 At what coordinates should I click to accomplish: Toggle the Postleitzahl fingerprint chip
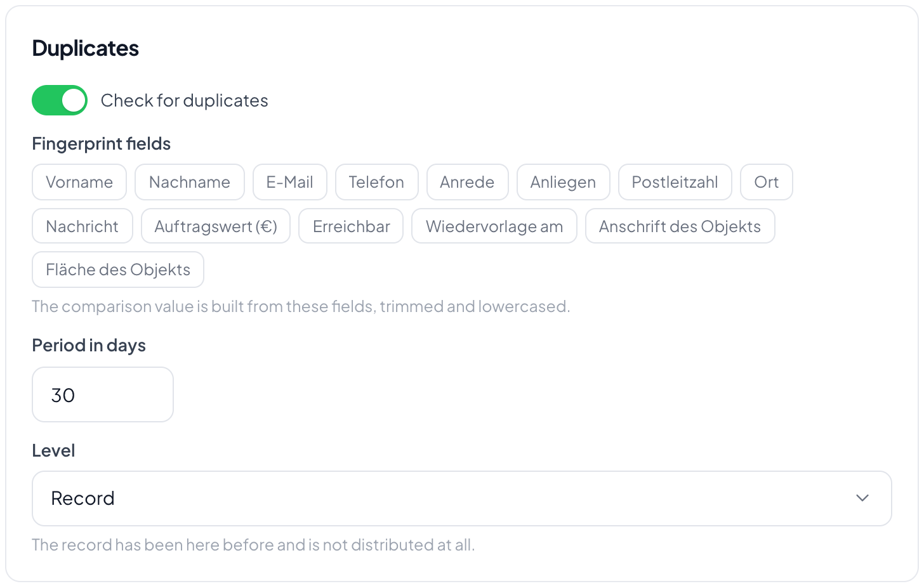click(675, 182)
